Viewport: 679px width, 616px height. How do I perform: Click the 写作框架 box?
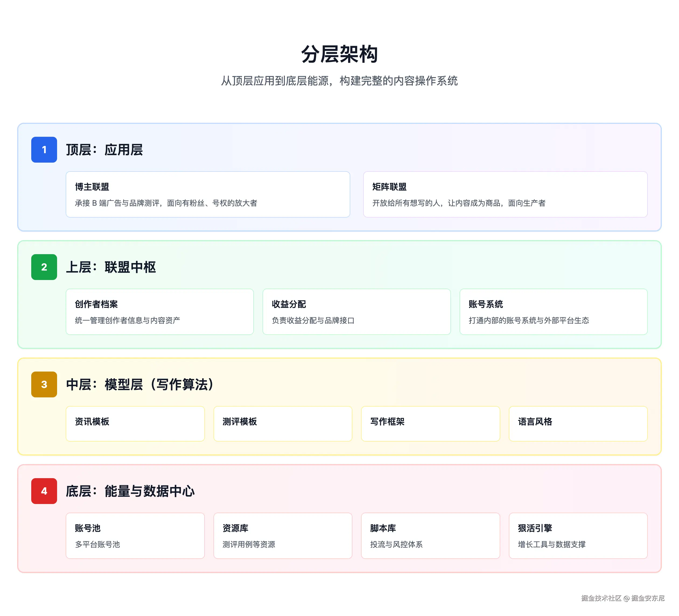[430, 423]
